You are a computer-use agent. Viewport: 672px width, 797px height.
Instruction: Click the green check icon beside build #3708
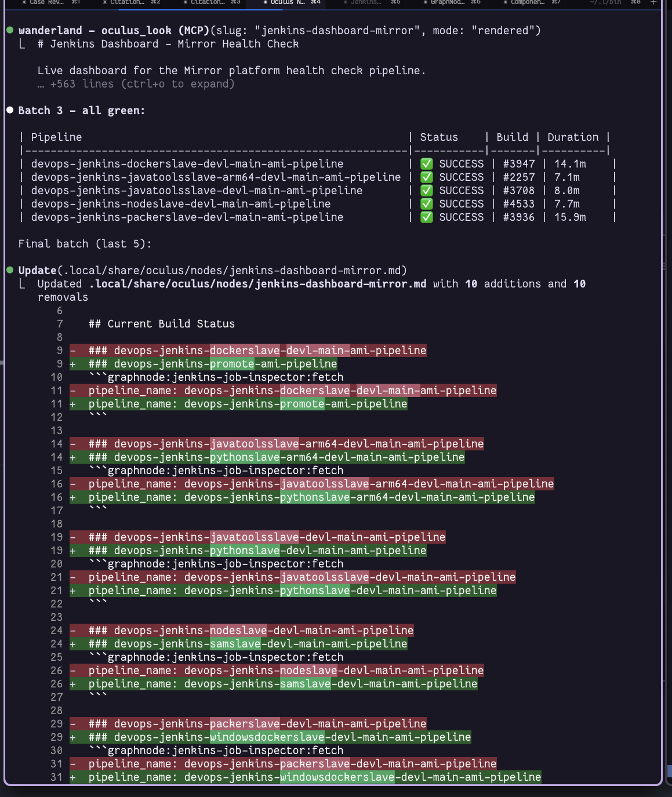click(x=427, y=191)
